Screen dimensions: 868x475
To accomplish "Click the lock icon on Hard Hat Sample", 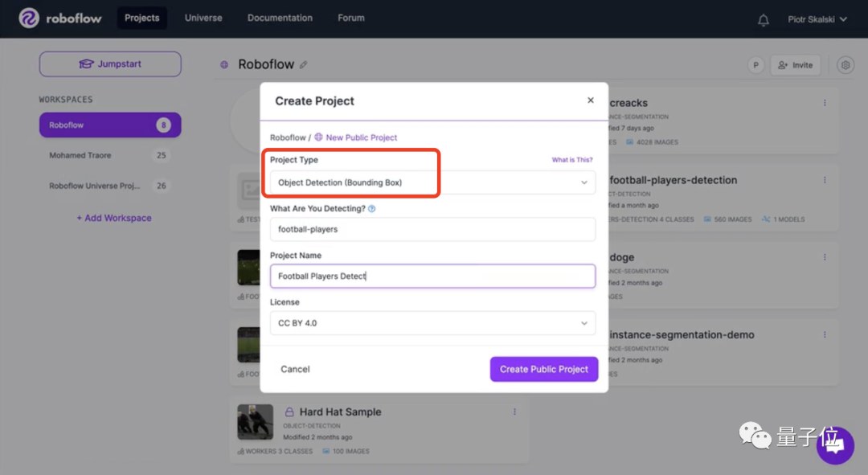I will tap(289, 412).
